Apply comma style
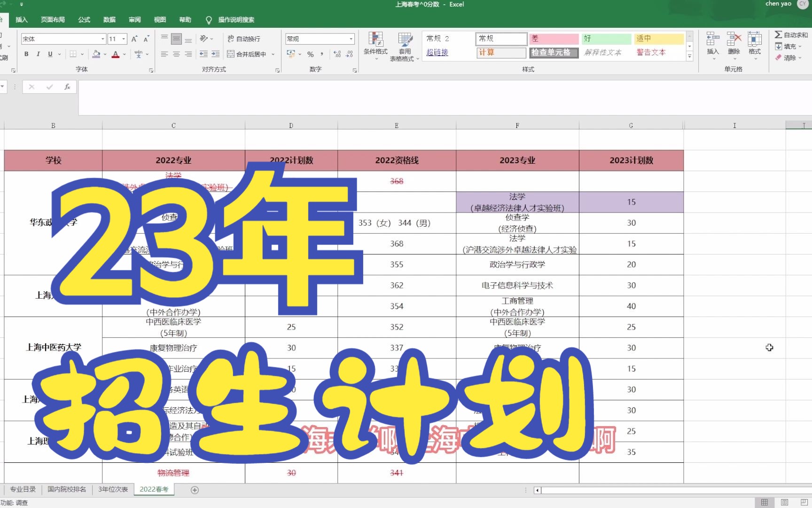The image size is (812, 508). click(x=322, y=54)
